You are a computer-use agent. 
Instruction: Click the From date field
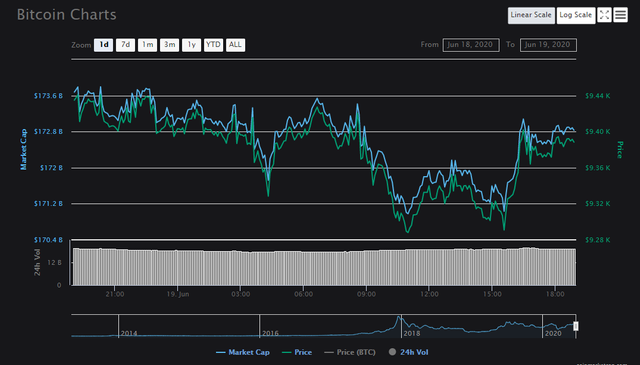tap(471, 45)
